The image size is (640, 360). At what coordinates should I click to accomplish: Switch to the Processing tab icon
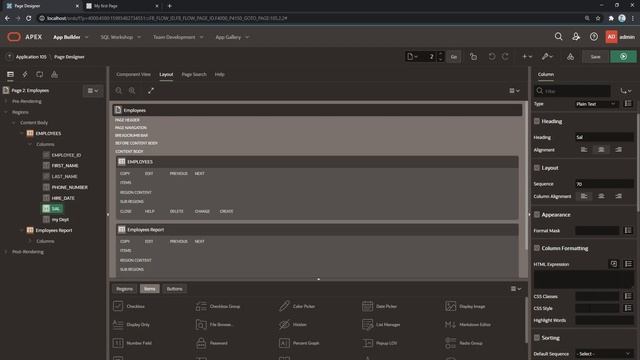pyautogui.click(x=40, y=74)
